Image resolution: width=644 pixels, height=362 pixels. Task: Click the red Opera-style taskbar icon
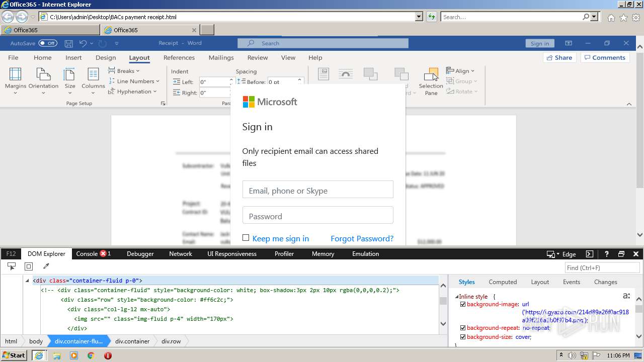coord(108,355)
